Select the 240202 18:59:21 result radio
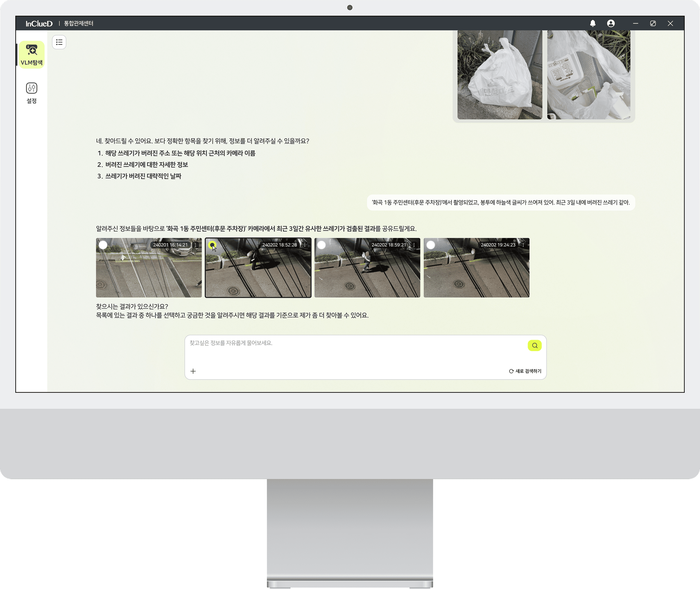Image resolution: width=700 pixels, height=589 pixels. 321,245
